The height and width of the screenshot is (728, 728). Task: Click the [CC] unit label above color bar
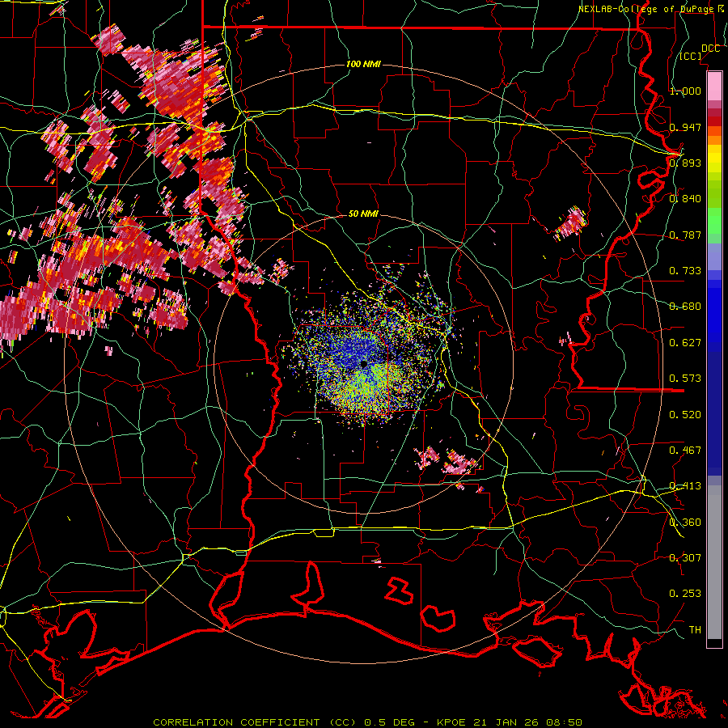[691, 56]
